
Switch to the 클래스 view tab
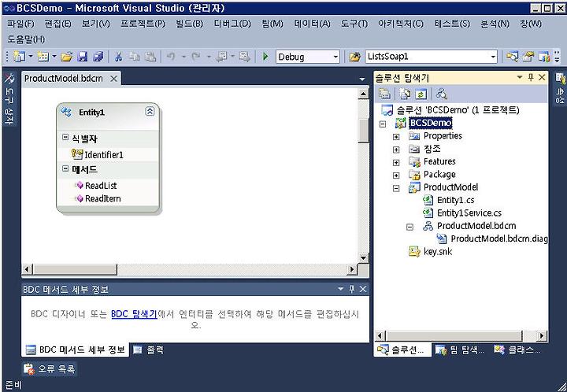point(518,349)
